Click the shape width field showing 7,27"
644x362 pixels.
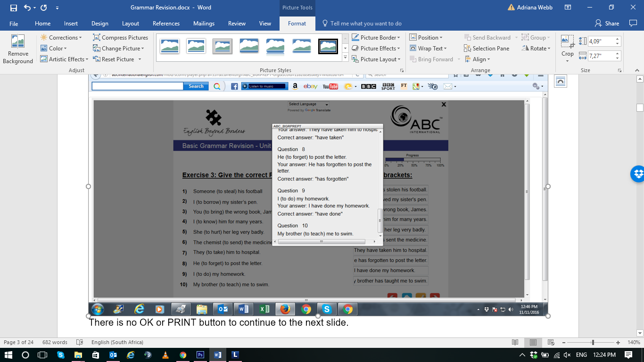click(x=601, y=56)
